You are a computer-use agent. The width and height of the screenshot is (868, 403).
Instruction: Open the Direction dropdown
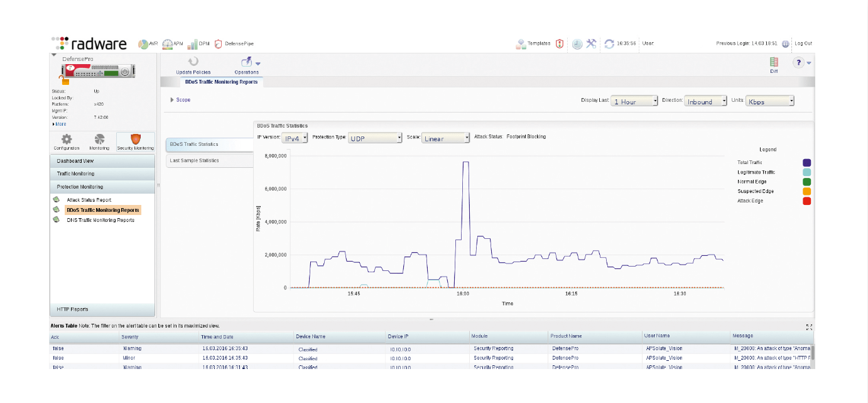(706, 101)
